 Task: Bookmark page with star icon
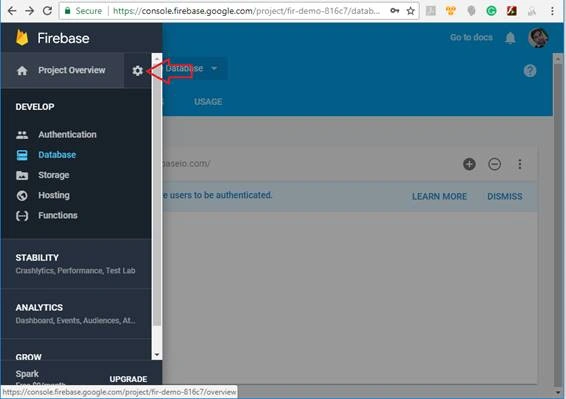(410, 11)
